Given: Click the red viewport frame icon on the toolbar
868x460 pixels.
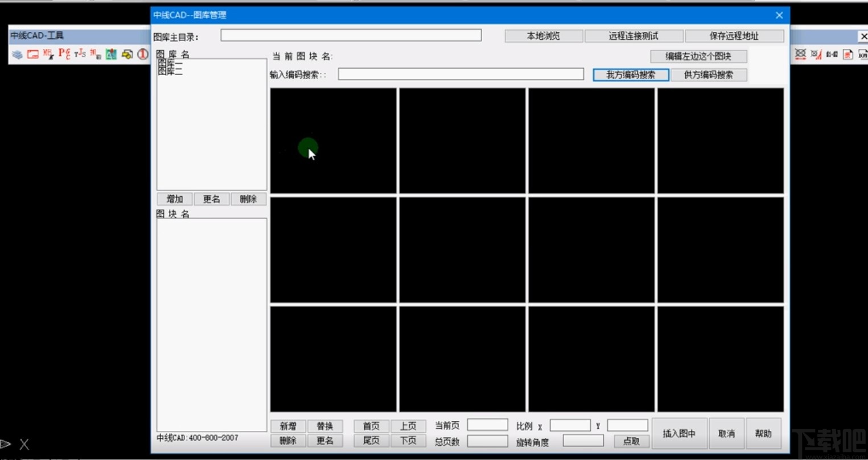Looking at the screenshot, I should pos(33,54).
